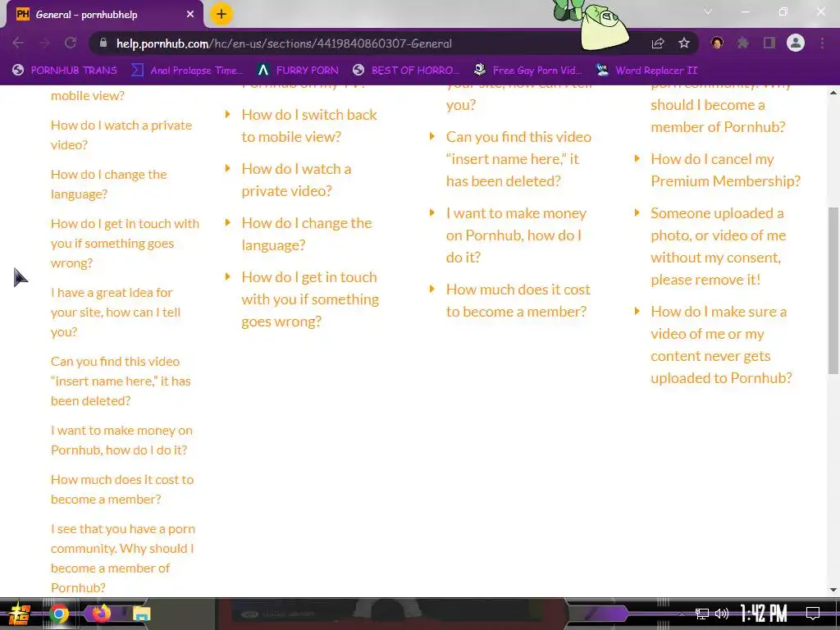This screenshot has height=630, width=840.
Task: Share this page using the share icon
Action: pos(658,43)
